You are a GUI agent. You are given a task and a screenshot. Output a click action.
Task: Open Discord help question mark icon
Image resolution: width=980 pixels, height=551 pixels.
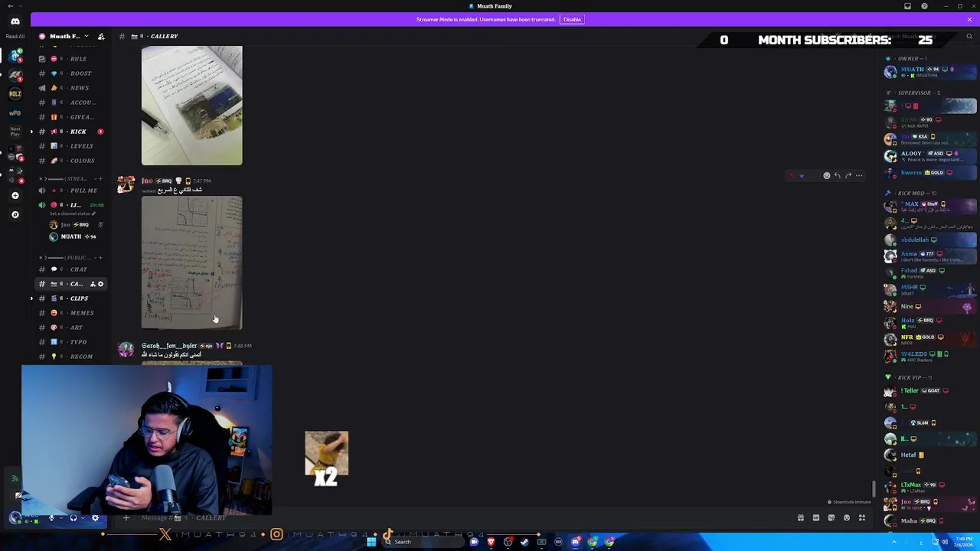pos(924,6)
